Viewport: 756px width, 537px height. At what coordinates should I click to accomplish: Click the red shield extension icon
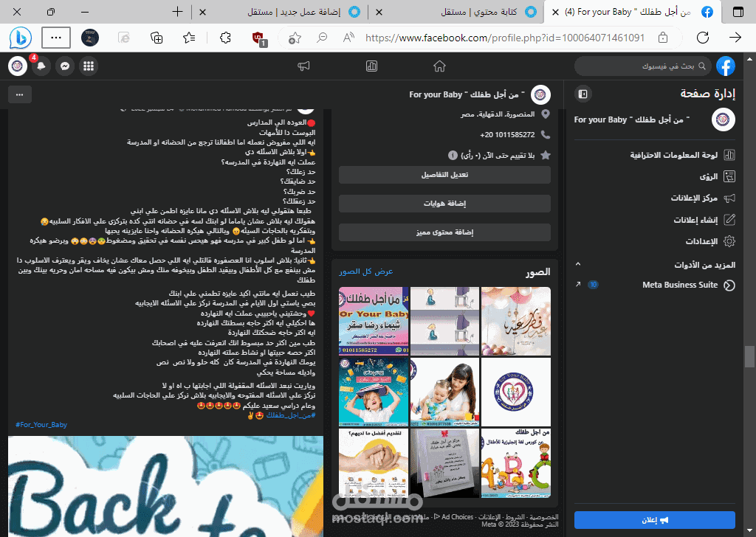point(259,38)
